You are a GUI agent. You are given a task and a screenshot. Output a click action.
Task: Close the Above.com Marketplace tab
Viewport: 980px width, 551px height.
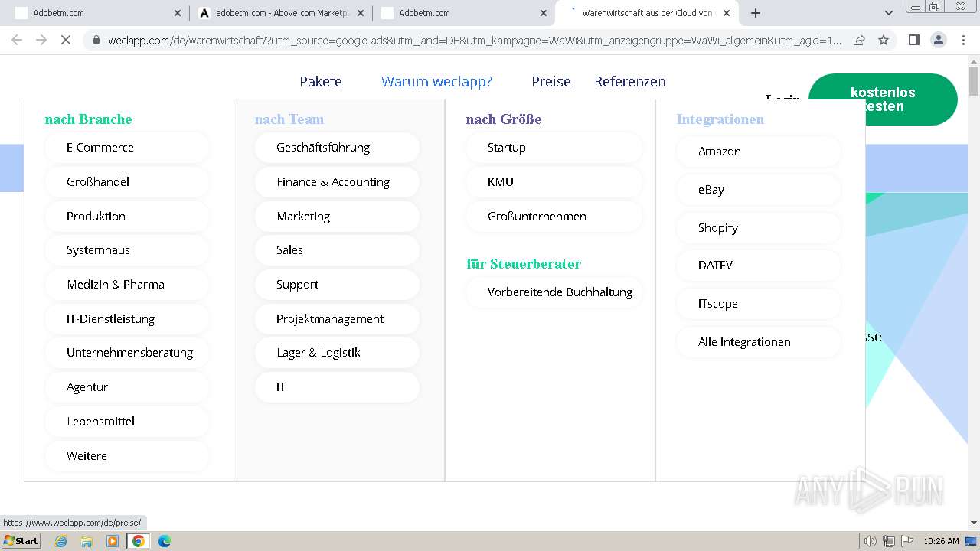(361, 13)
